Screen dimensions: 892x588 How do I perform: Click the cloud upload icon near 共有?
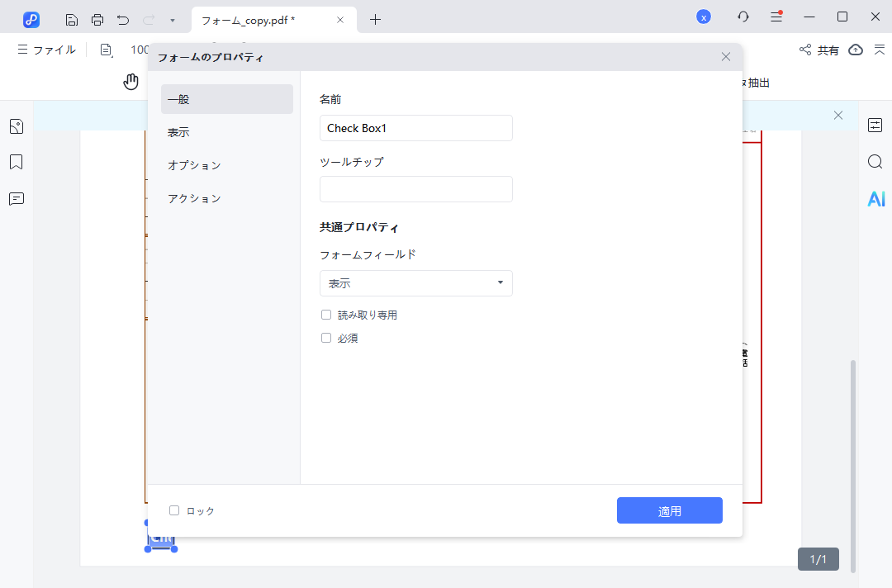tap(855, 50)
